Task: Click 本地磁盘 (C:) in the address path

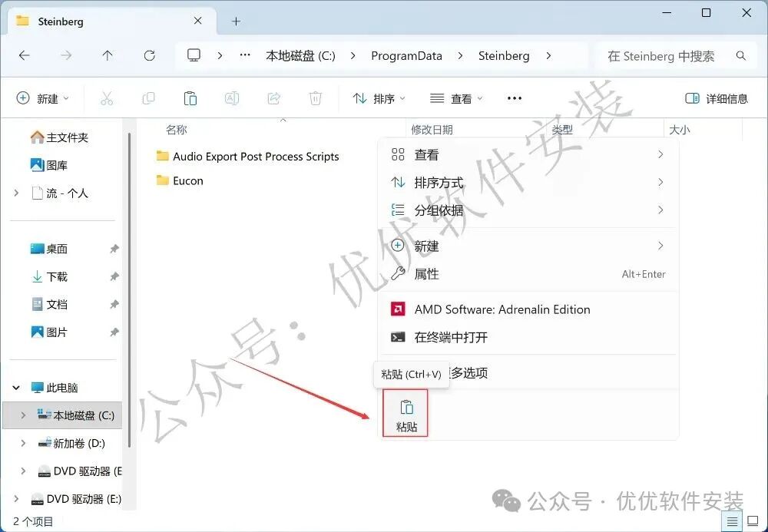Action: click(x=300, y=56)
